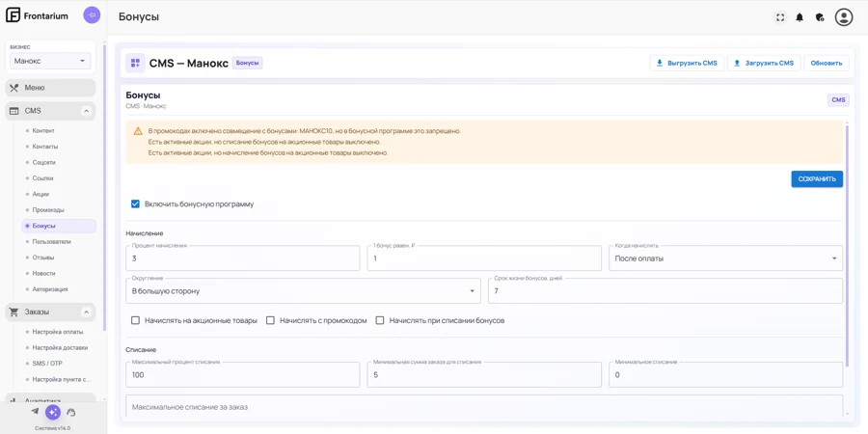
Task: Focus the Процент начисления field
Action: (242, 258)
